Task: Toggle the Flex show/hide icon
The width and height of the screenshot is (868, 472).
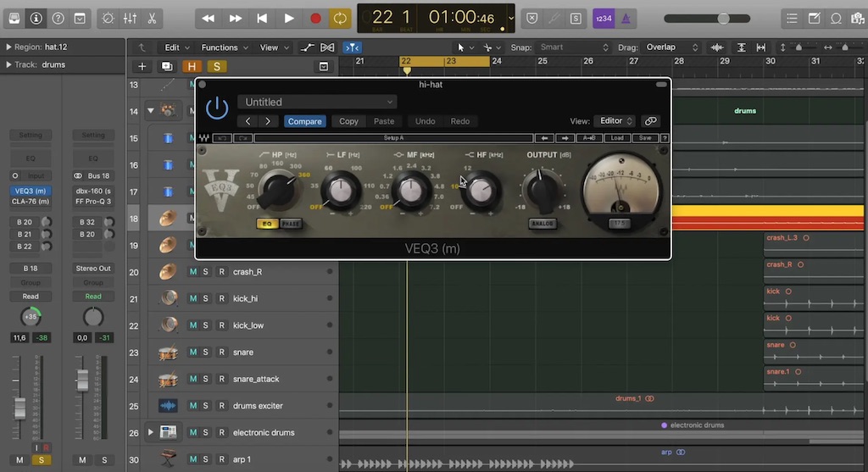Action: pyautogui.click(x=327, y=47)
